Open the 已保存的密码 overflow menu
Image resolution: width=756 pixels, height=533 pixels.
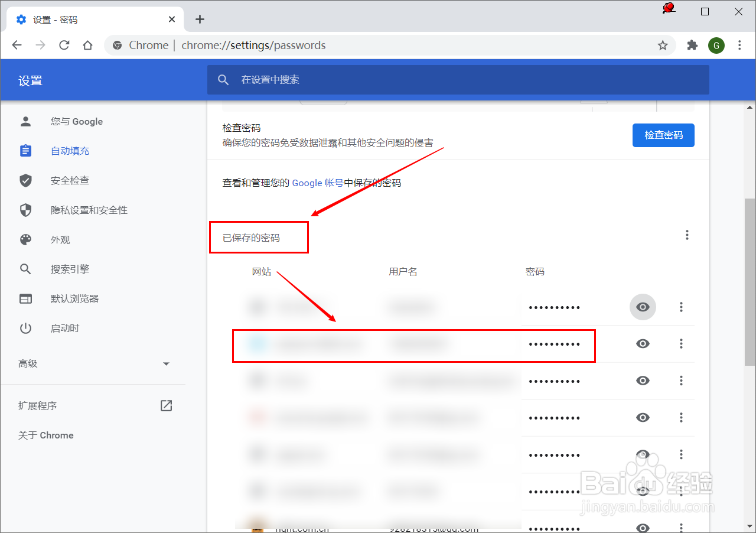687,235
